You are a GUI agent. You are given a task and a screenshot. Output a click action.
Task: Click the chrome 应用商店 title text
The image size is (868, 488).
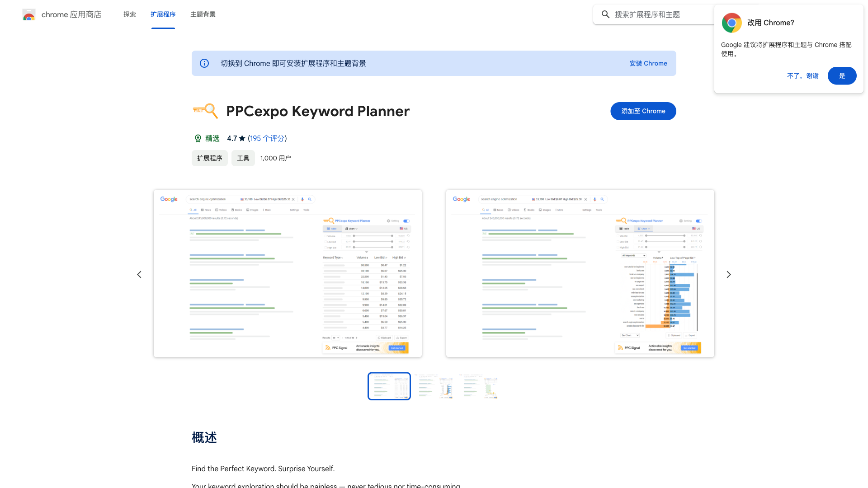[71, 14]
